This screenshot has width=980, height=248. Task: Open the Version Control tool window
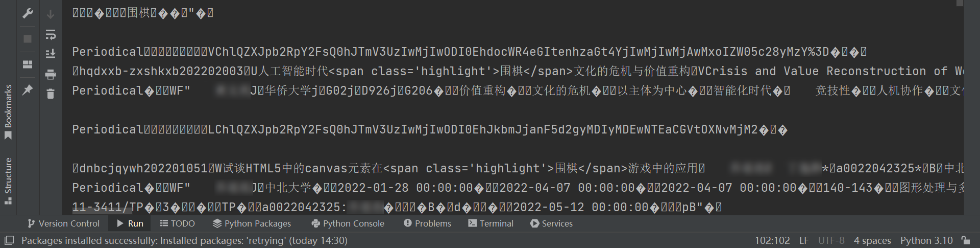point(63,223)
